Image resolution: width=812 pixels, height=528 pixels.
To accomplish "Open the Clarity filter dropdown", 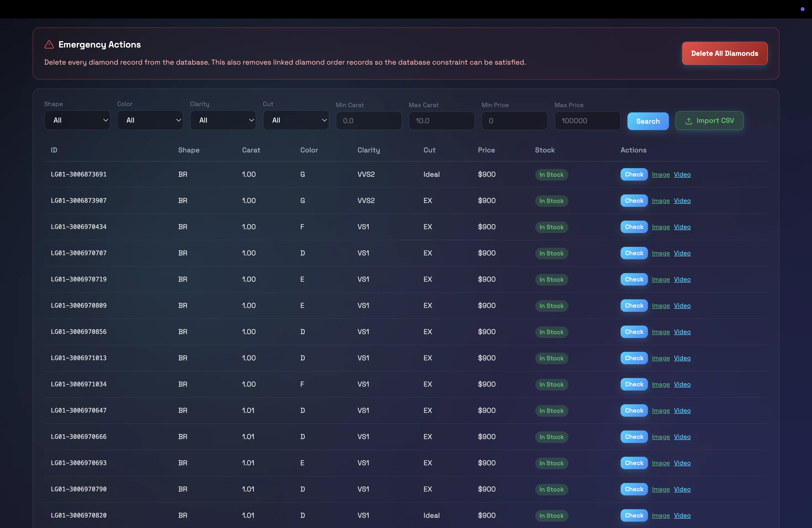I will [x=223, y=120].
